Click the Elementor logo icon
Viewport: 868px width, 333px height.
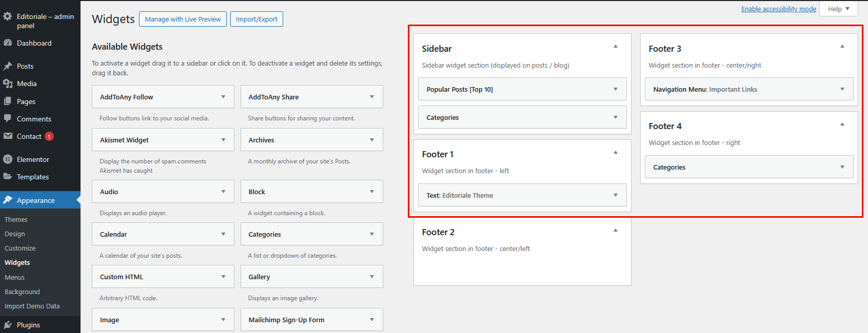click(x=8, y=159)
